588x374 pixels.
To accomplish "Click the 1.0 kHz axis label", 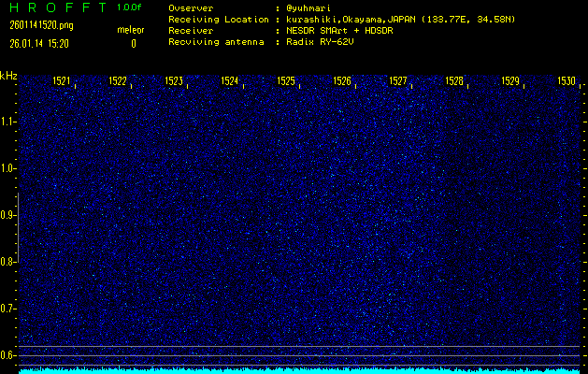I will 7,169.
